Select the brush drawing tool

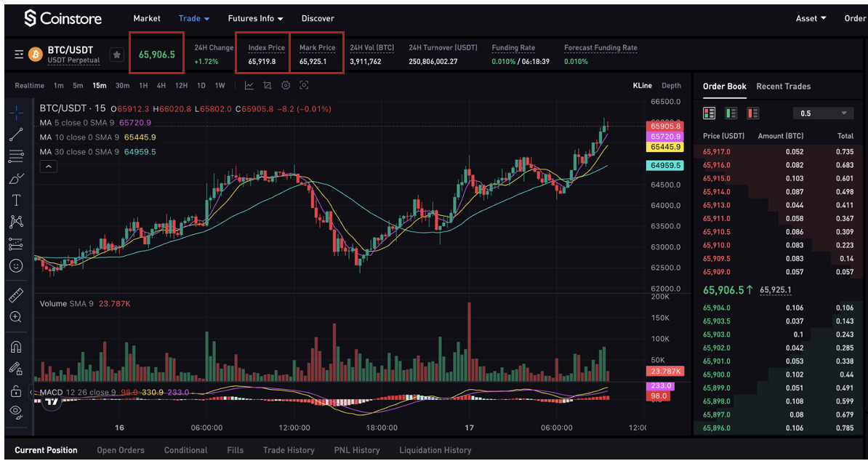(16, 179)
